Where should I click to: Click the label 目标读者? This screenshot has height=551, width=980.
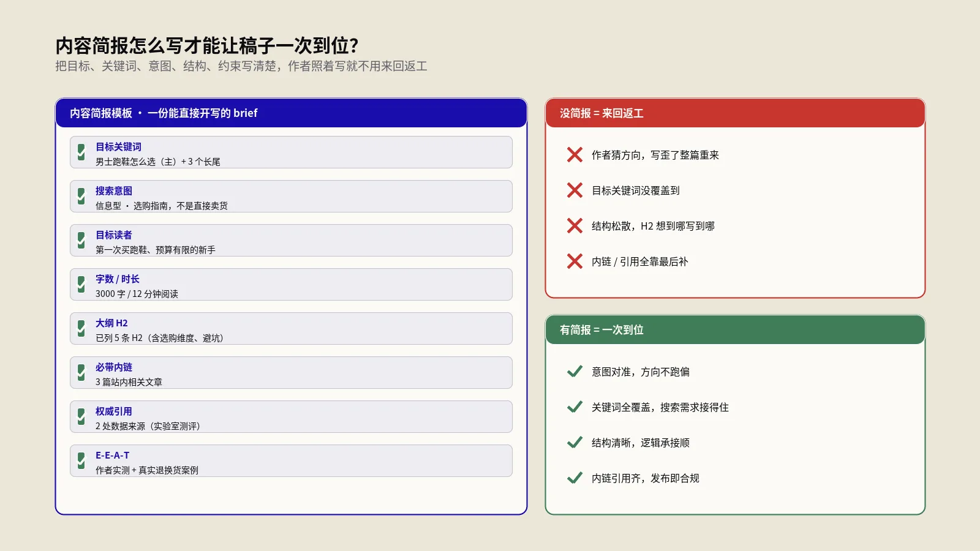tap(114, 235)
